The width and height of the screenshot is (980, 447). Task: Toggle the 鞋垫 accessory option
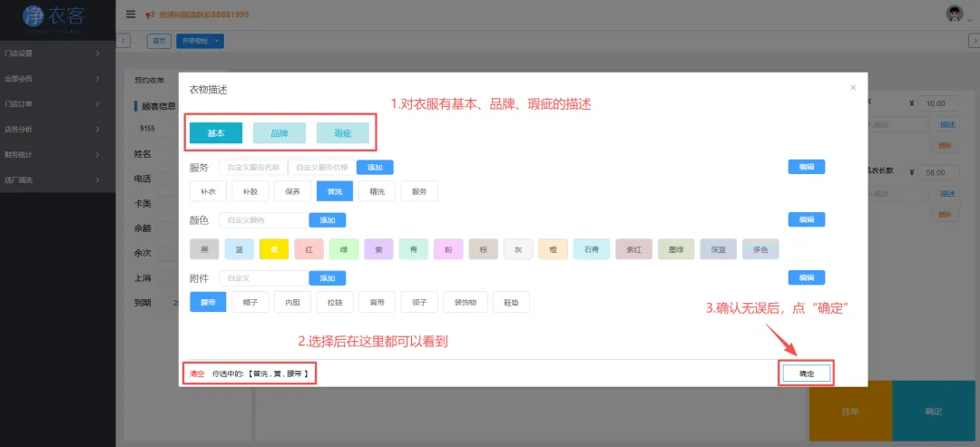pyautogui.click(x=511, y=302)
